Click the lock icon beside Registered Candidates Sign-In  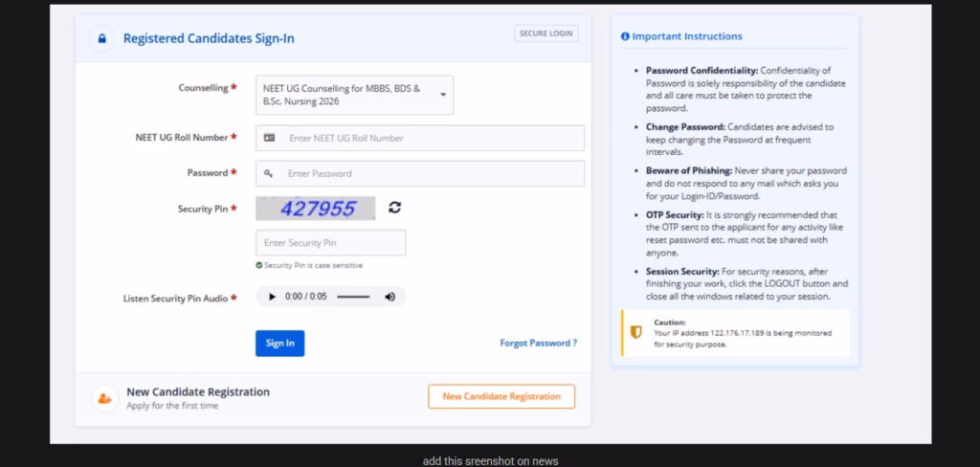[101, 39]
